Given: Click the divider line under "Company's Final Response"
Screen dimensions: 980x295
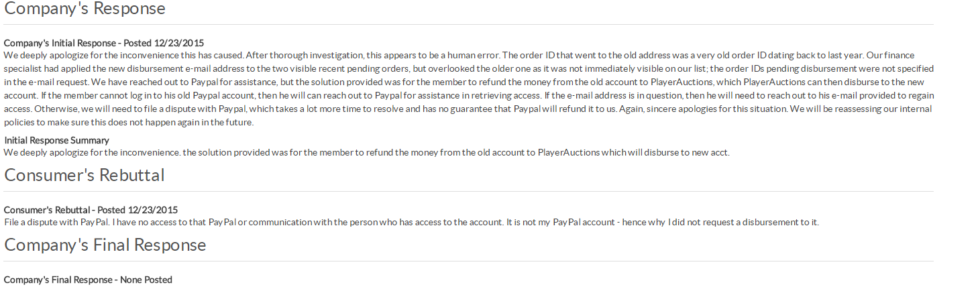Looking at the screenshot, I should click(x=469, y=261).
